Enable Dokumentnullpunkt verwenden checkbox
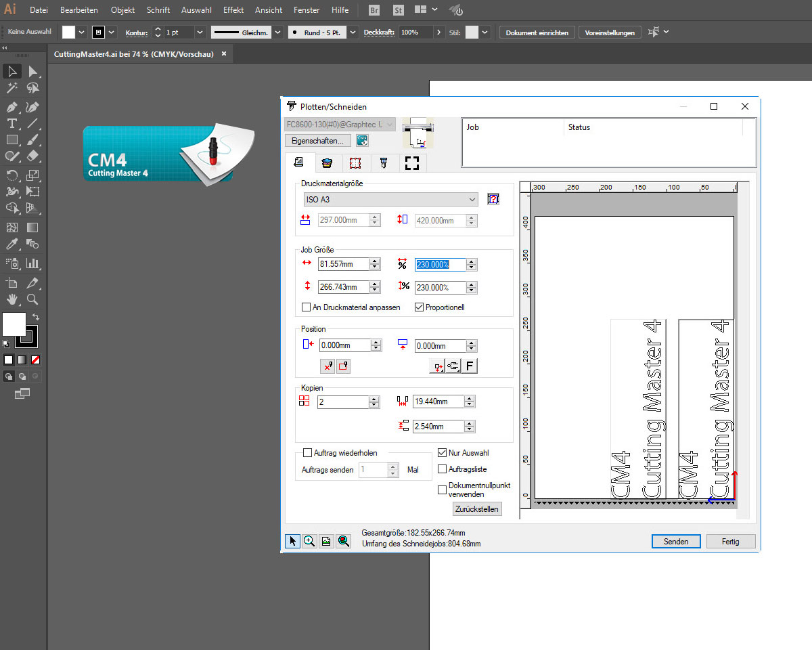 (443, 490)
